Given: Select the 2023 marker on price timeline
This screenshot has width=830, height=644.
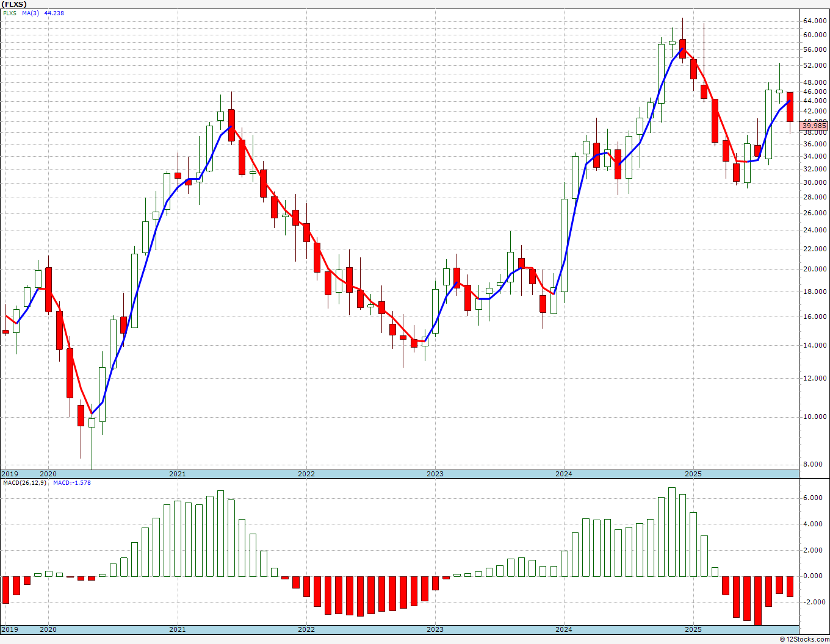Looking at the screenshot, I should [x=435, y=474].
